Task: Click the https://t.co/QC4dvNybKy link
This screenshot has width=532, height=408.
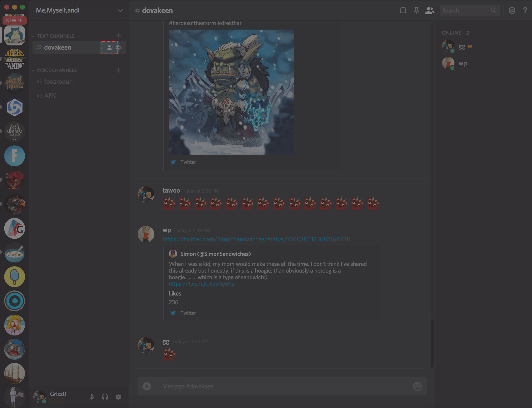Action: (x=202, y=284)
